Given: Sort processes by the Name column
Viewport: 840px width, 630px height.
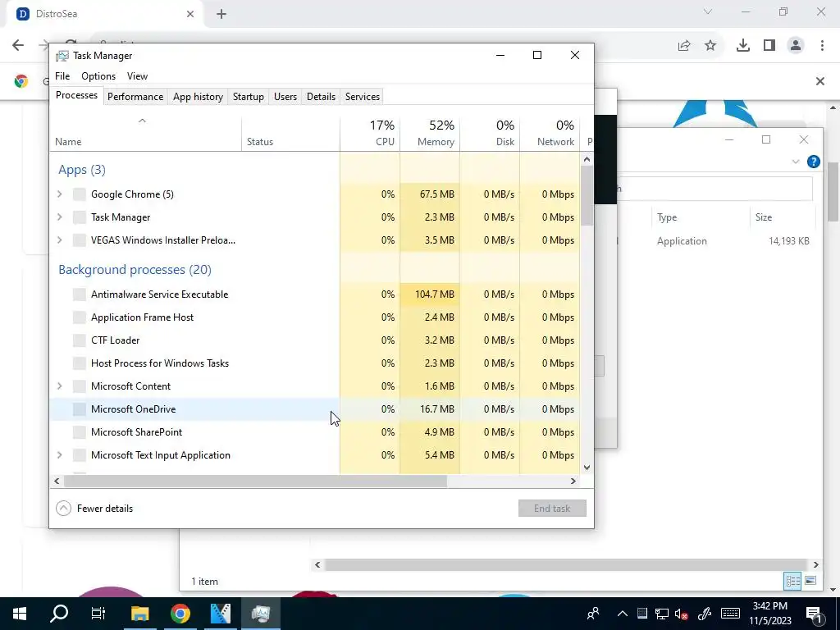Looking at the screenshot, I should pyautogui.click(x=146, y=133).
